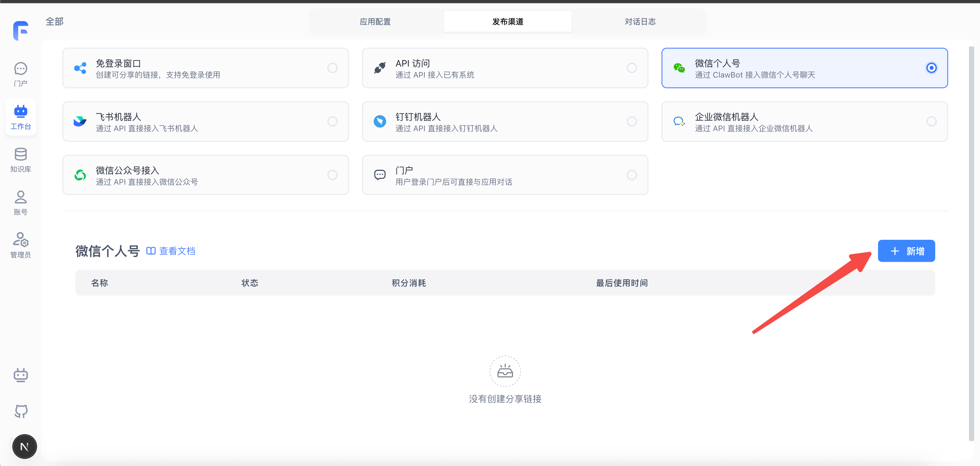
Task: Click the vertical scrollbar on right
Action: (x=971, y=243)
